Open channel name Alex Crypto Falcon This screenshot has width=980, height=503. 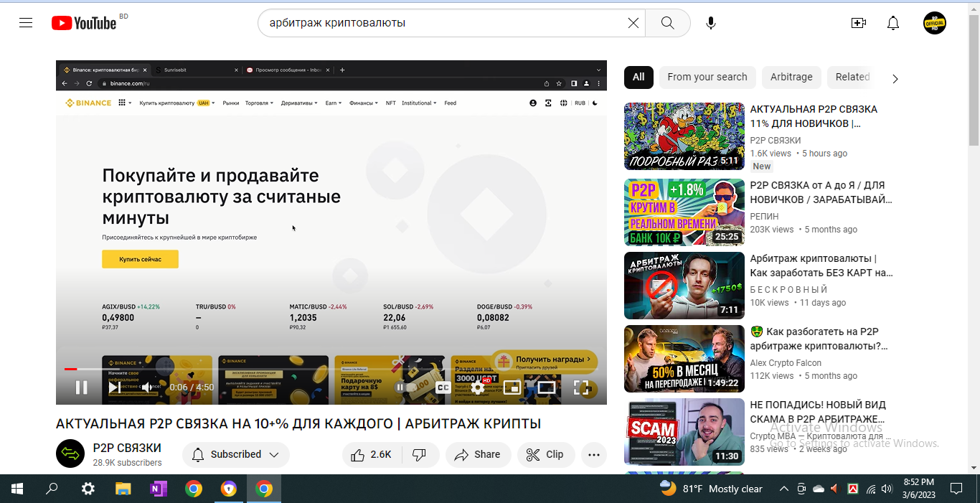tap(786, 362)
